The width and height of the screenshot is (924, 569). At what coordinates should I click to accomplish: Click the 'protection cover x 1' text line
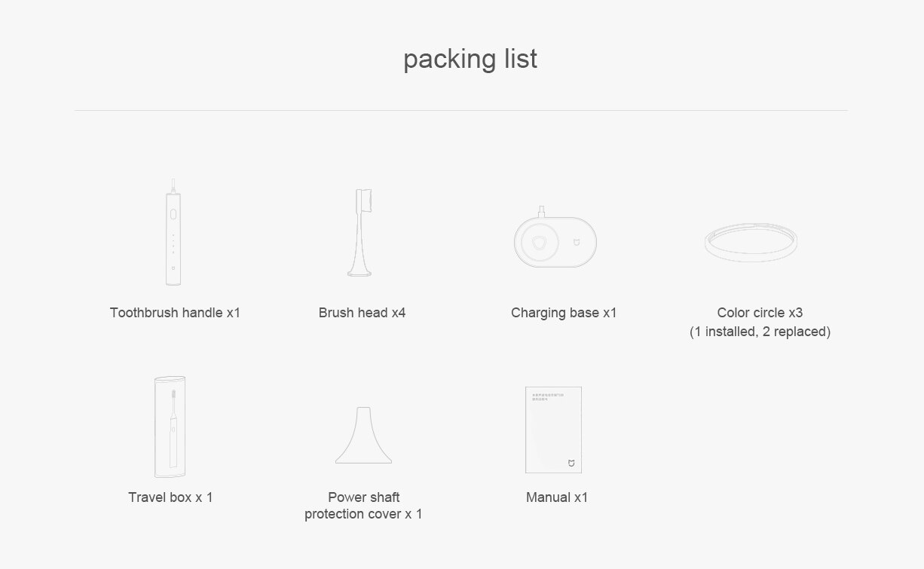[363, 514]
